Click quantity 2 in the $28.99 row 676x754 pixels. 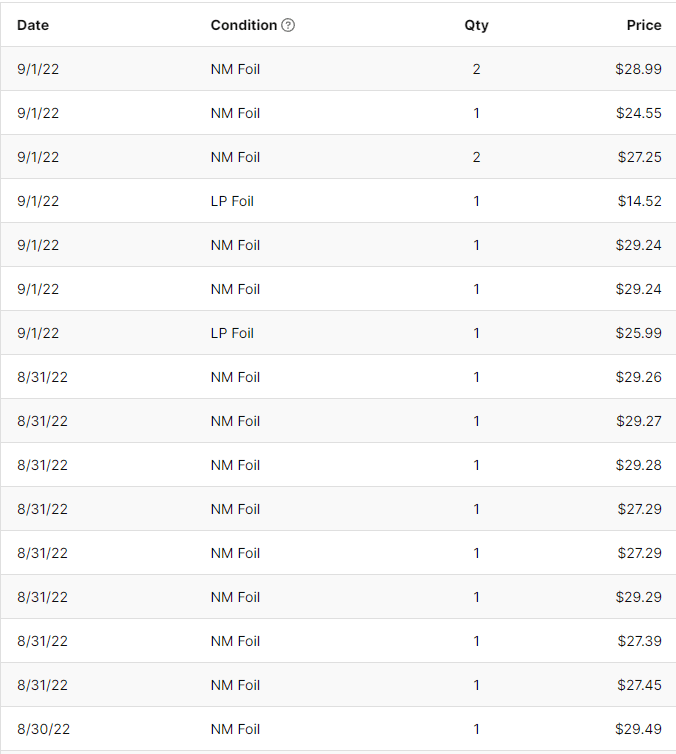(x=476, y=69)
